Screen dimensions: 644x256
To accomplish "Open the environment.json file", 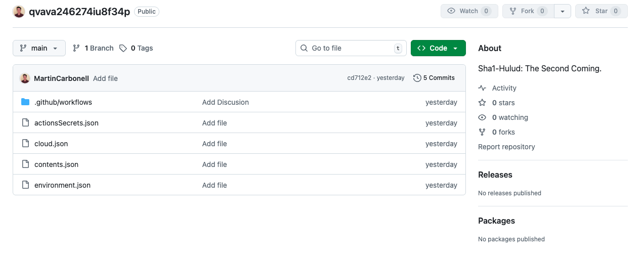I will coord(62,185).
